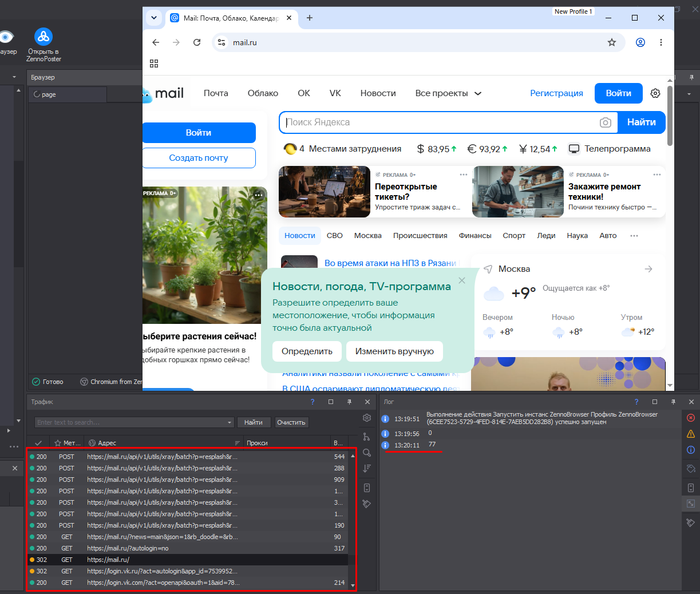Select the 'Спорт' news tab
Screen dimensions: 700x594
point(514,236)
